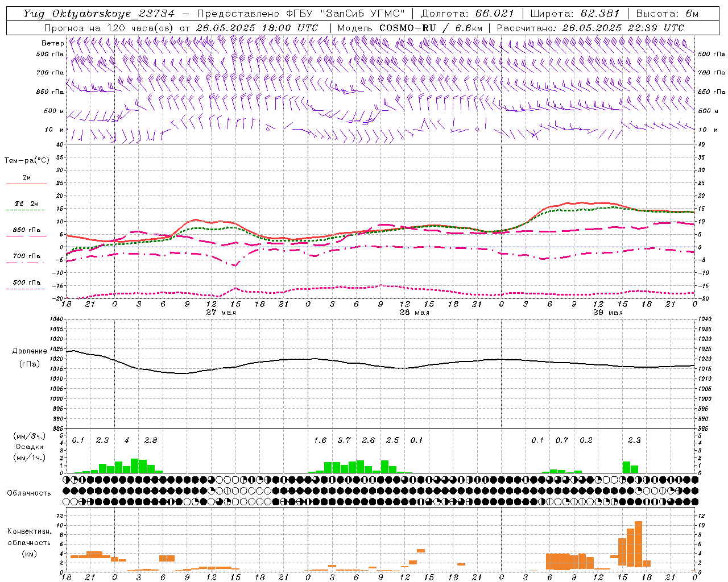Click the model name COSMO-RU
The width and height of the screenshot is (728, 582).
408,28
